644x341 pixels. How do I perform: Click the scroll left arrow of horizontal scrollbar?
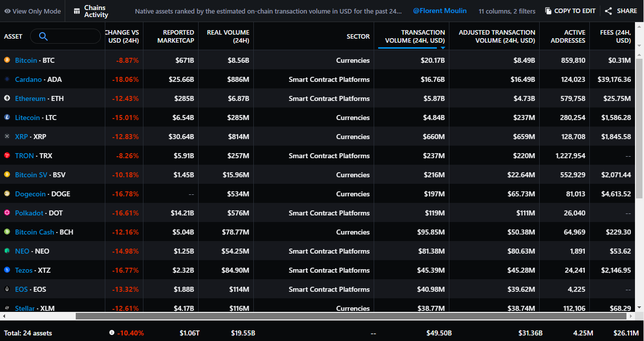pos(4,316)
